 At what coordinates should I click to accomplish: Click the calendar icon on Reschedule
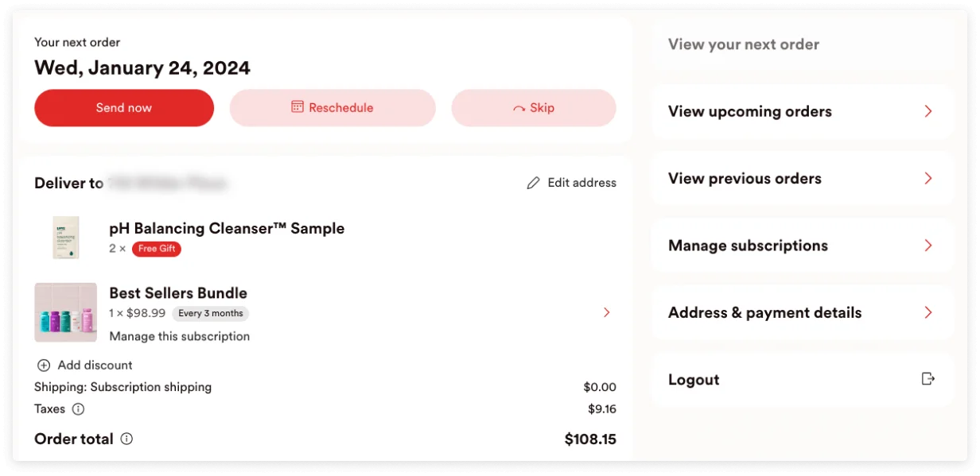click(297, 107)
